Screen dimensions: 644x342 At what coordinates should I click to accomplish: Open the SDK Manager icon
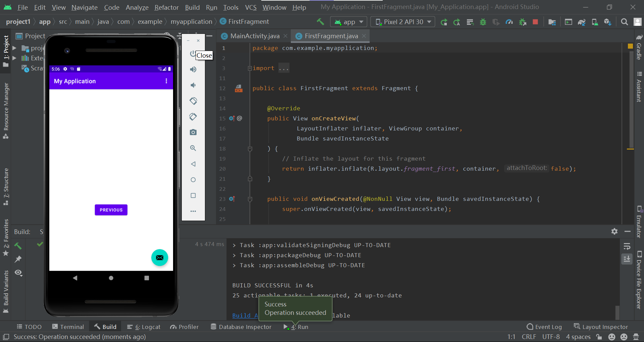pos(607,22)
